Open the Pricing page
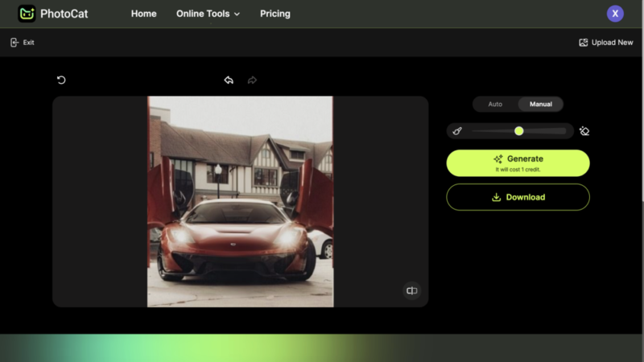 click(x=275, y=14)
